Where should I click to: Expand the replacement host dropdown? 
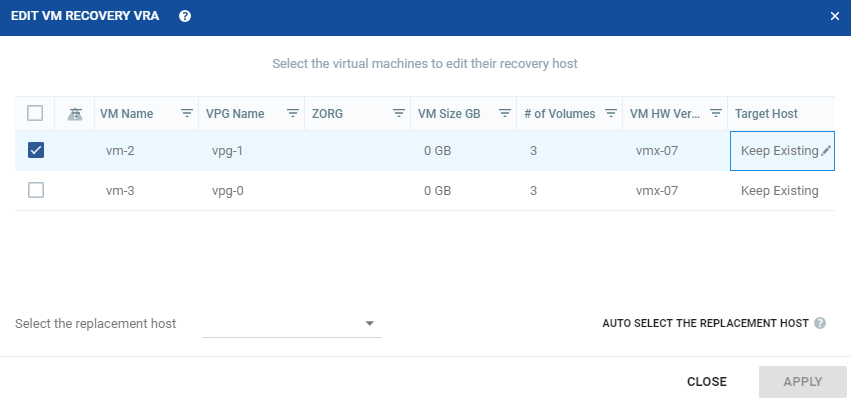tap(292, 323)
